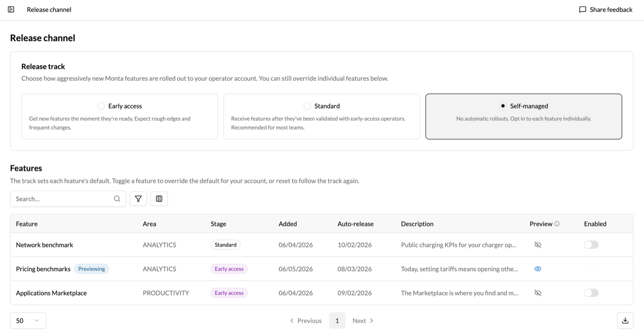This screenshot has height=334, width=644.
Task: Click the Standard stage badge
Action: tap(225, 245)
